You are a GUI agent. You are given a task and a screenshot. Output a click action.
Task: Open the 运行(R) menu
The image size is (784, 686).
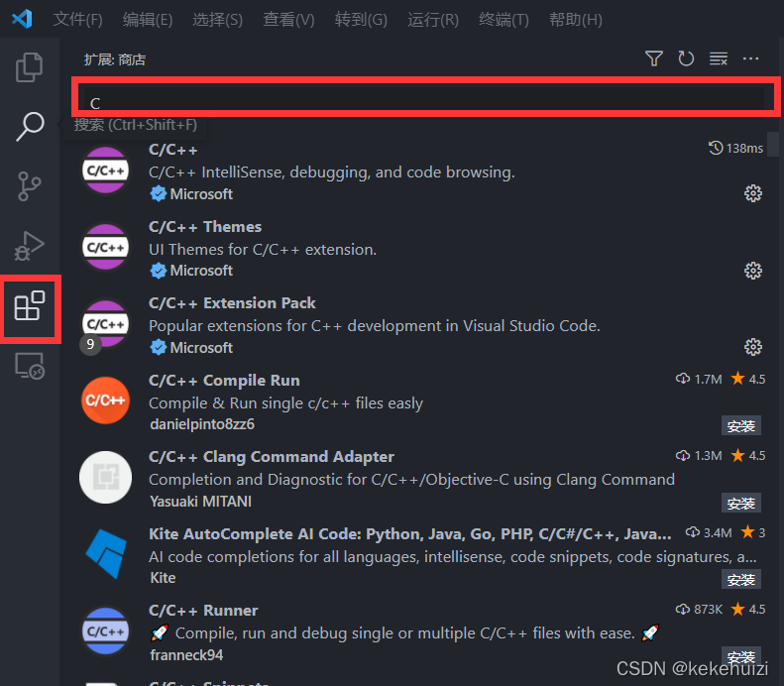point(432,20)
